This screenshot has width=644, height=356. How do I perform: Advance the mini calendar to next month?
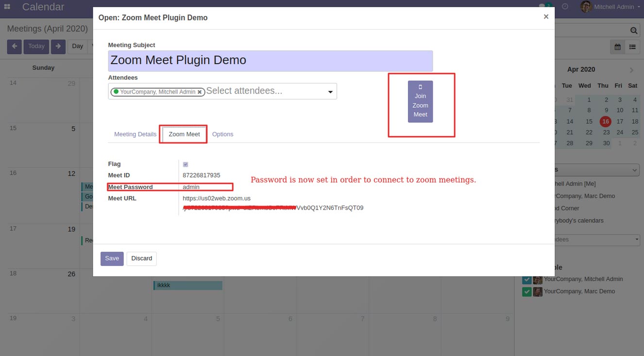click(631, 70)
